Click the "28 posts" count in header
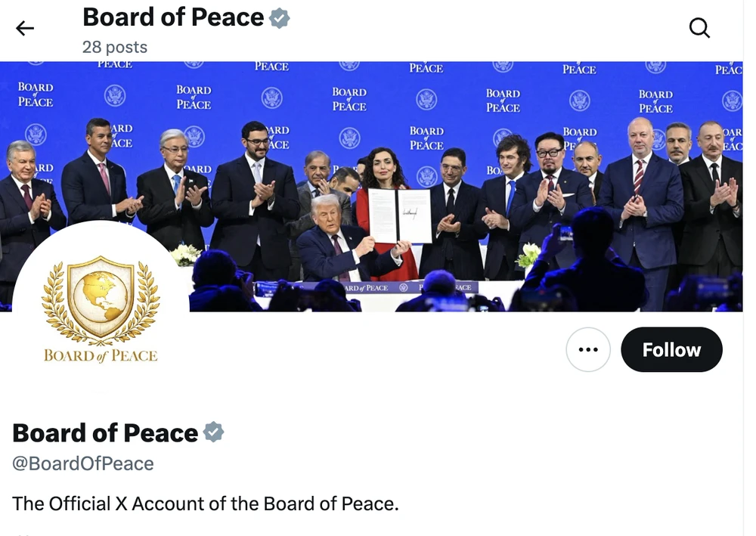Viewport: 756px width, 536px height. click(115, 47)
